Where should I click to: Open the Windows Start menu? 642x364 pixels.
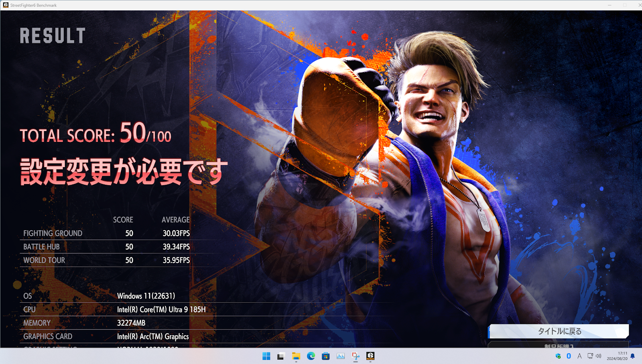(x=266, y=356)
